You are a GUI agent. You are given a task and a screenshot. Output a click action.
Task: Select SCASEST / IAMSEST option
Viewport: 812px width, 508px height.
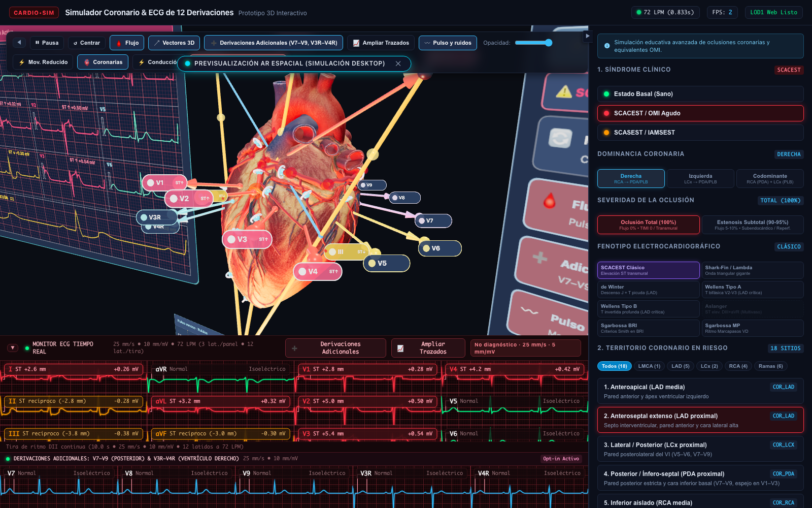pos(700,133)
